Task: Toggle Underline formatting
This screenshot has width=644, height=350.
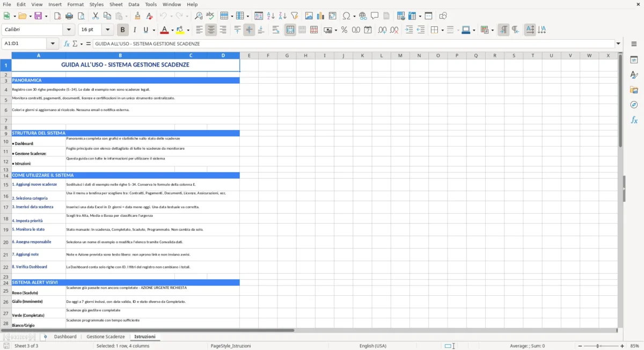Action: pyautogui.click(x=145, y=30)
